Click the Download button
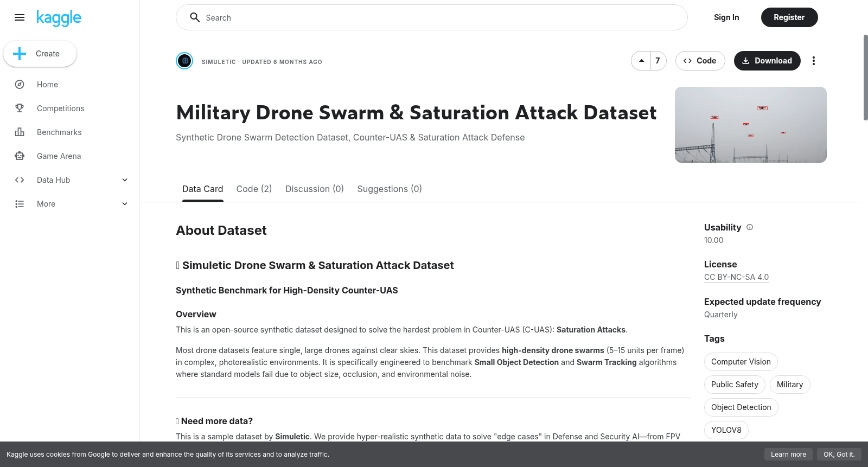 [767, 61]
